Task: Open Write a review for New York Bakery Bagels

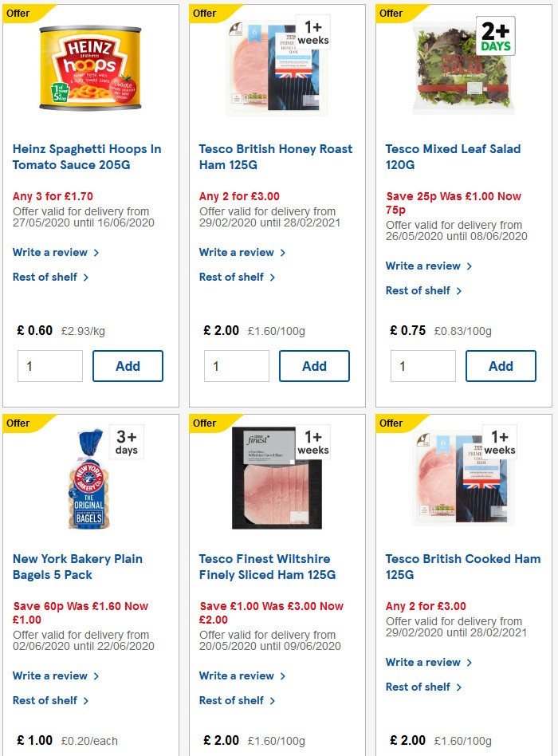Action: 51,675
